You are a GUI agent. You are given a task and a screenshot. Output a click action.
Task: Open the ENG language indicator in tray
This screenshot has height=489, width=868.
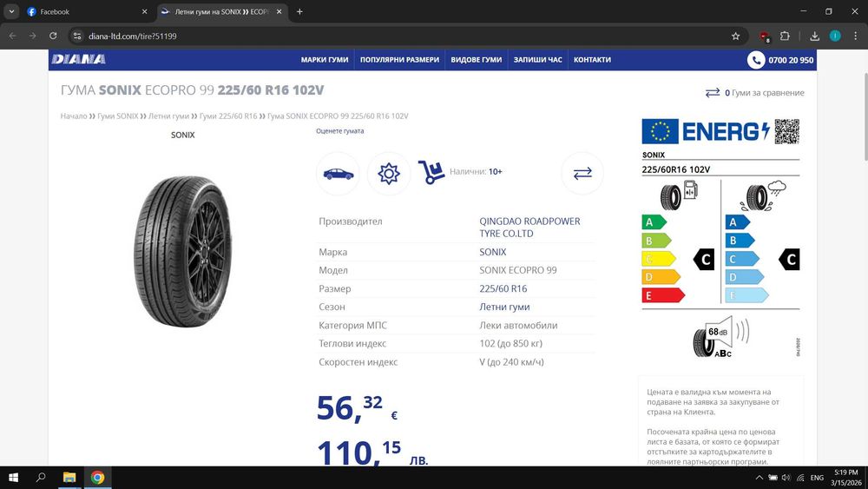coord(817,478)
